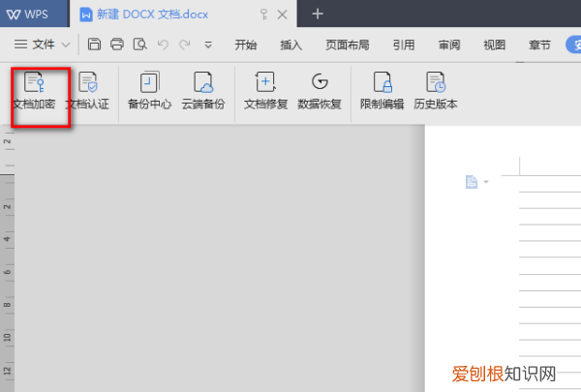This screenshot has width=581, height=392.
Task: Open the 文件 file menu
Action: (x=35, y=45)
